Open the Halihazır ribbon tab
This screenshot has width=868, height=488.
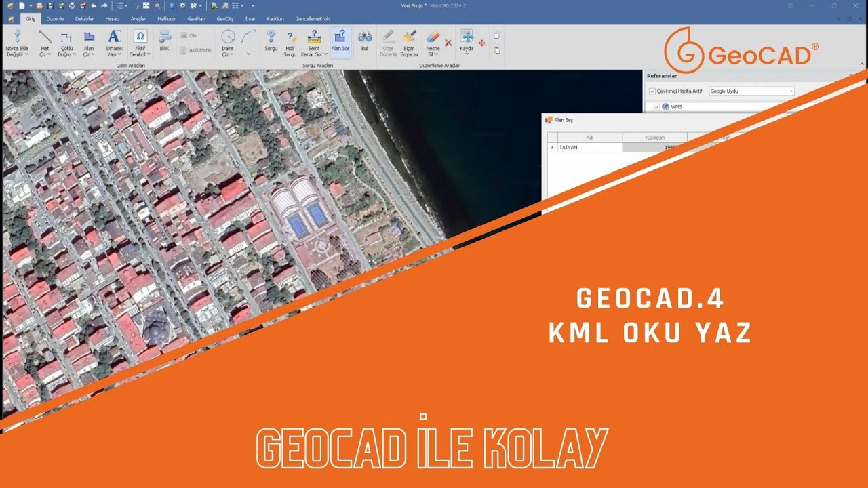(x=167, y=19)
